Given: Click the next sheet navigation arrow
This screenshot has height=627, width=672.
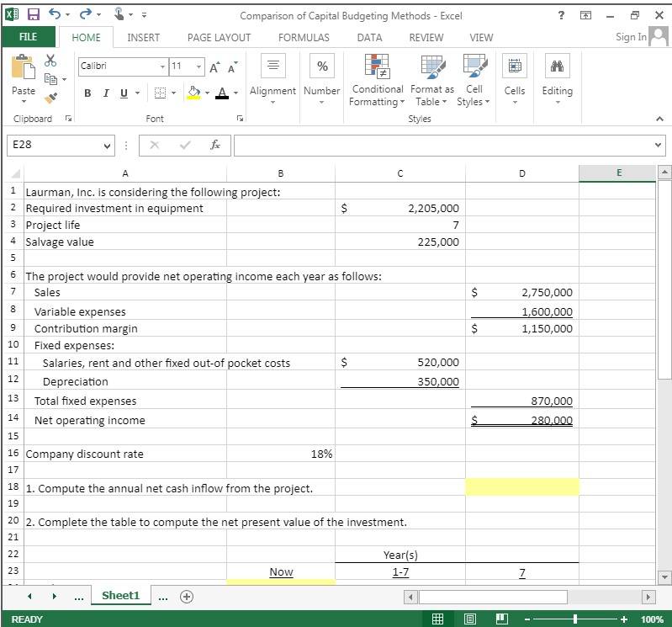Looking at the screenshot, I should 55,597.
